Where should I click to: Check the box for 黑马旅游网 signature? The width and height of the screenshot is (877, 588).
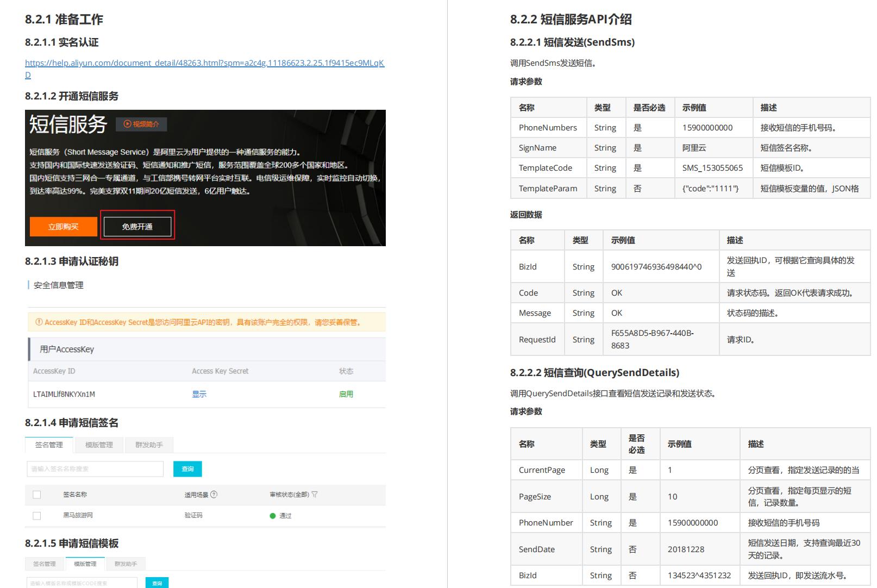pyautogui.click(x=37, y=516)
